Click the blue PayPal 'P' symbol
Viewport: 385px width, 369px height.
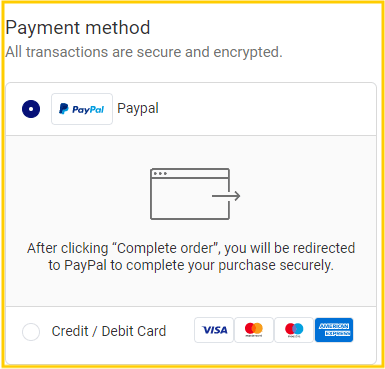click(64, 109)
